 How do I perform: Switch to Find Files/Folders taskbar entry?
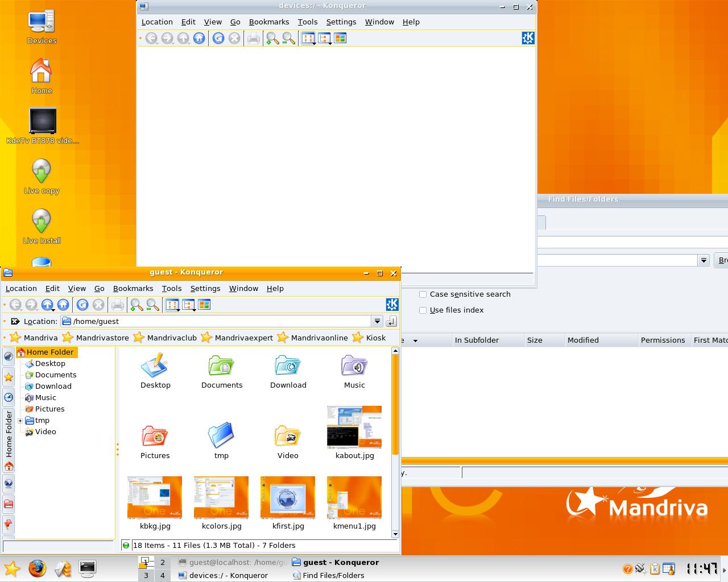pos(329,575)
